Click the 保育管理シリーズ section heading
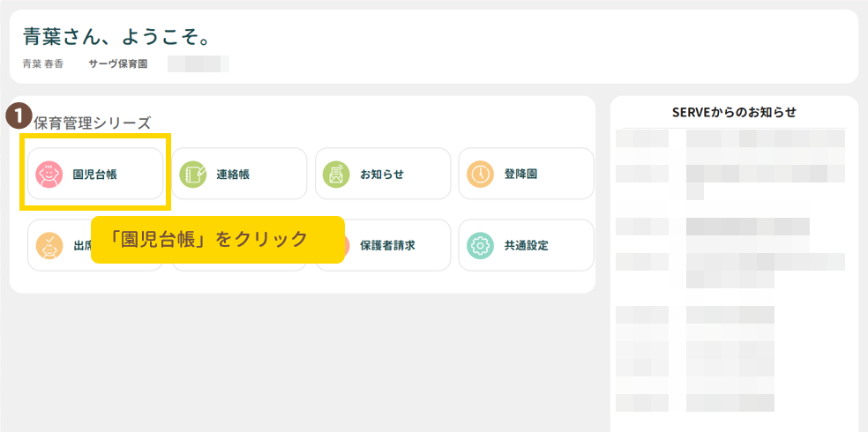 coord(92,123)
